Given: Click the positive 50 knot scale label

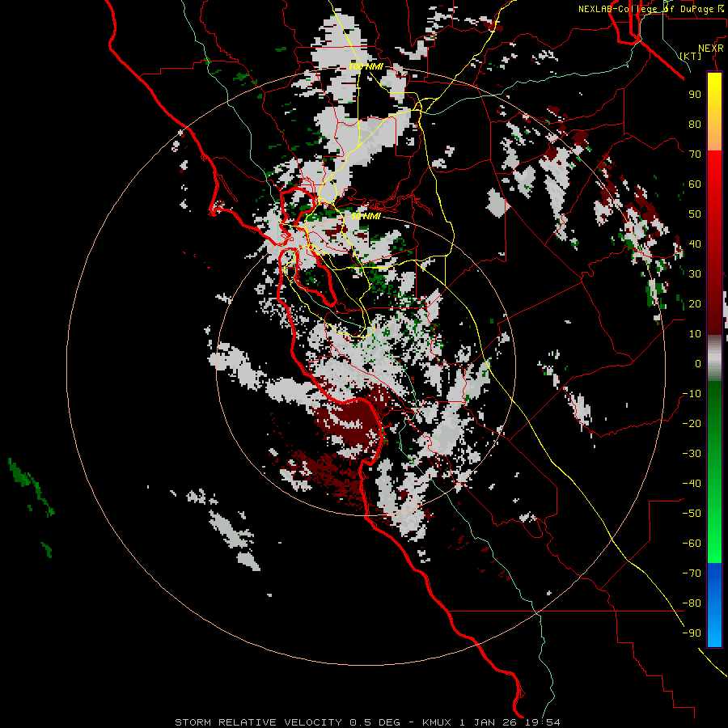Looking at the screenshot, I should 695,214.
